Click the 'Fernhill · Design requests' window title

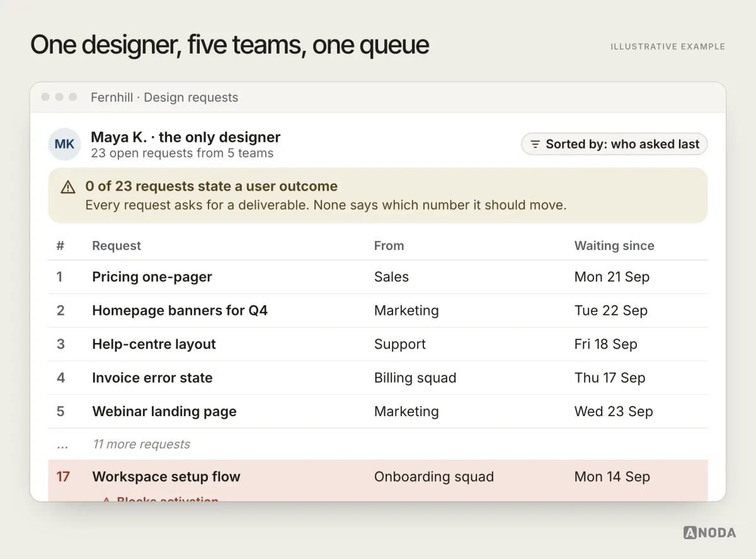(164, 98)
